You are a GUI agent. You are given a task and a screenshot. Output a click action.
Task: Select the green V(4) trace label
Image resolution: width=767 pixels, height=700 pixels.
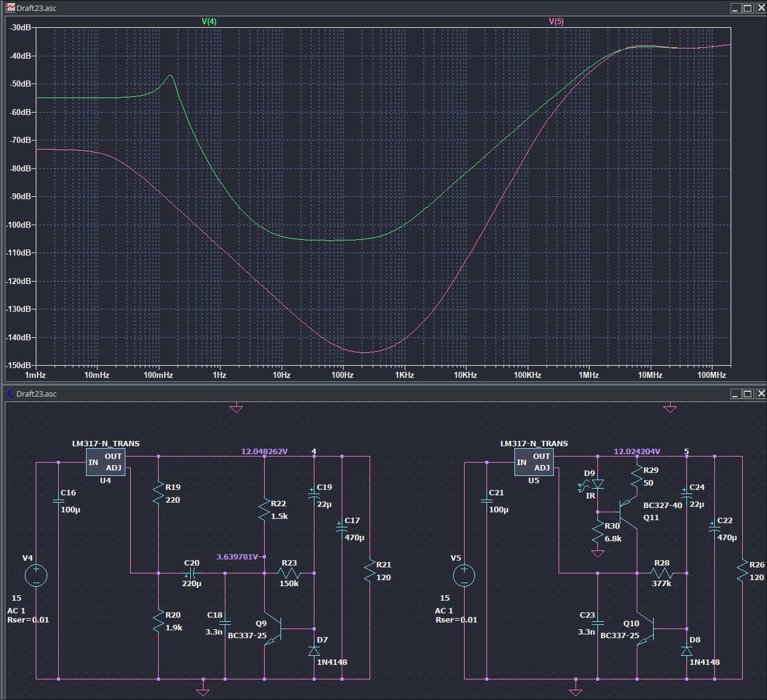pyautogui.click(x=209, y=21)
